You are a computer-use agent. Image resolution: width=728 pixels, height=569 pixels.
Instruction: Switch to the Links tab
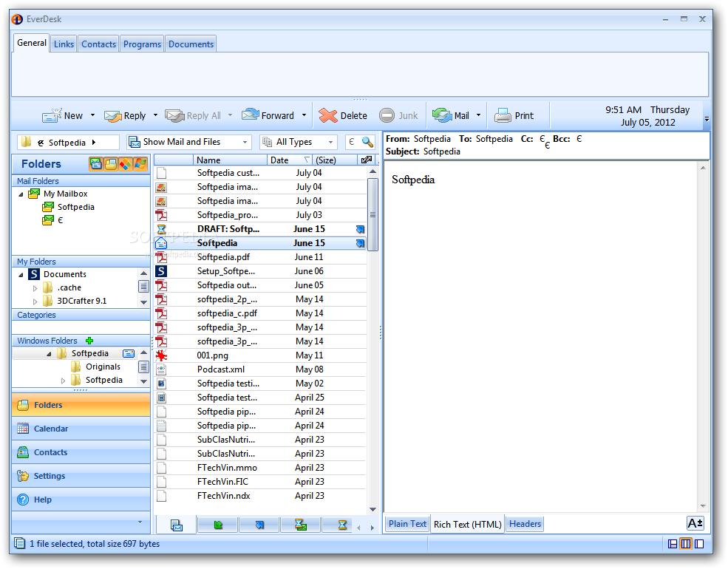click(64, 44)
